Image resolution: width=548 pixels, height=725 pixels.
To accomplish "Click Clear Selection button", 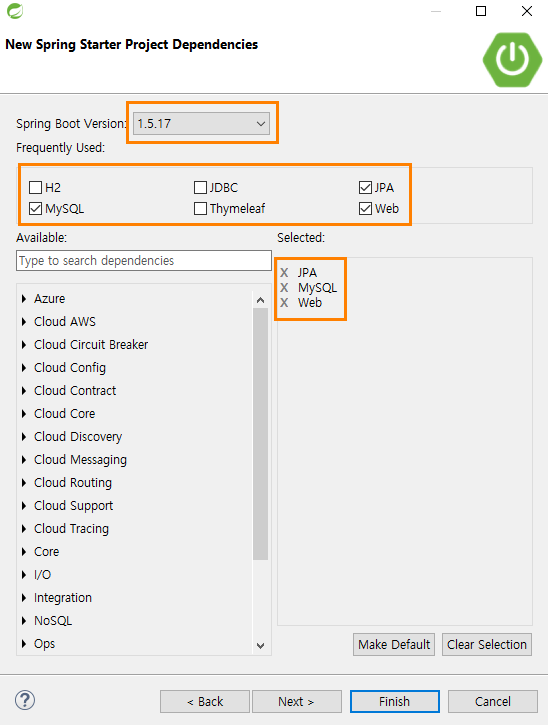I will (487, 645).
